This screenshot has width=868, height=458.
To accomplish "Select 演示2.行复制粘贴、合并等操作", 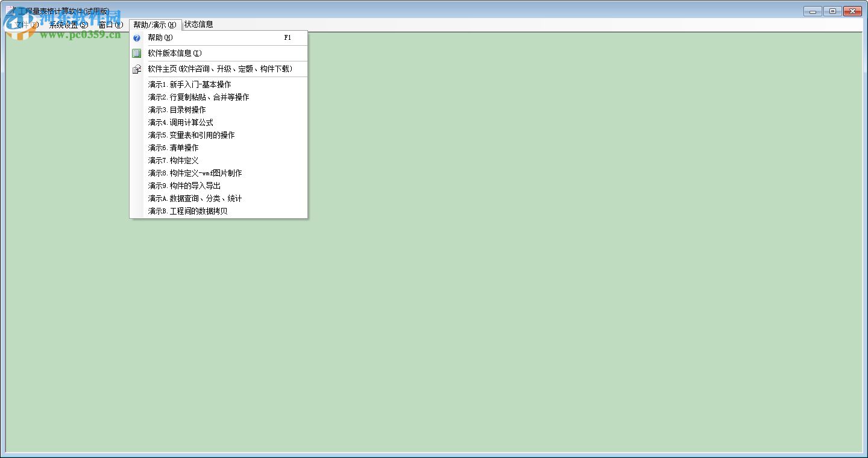I will click(219, 98).
